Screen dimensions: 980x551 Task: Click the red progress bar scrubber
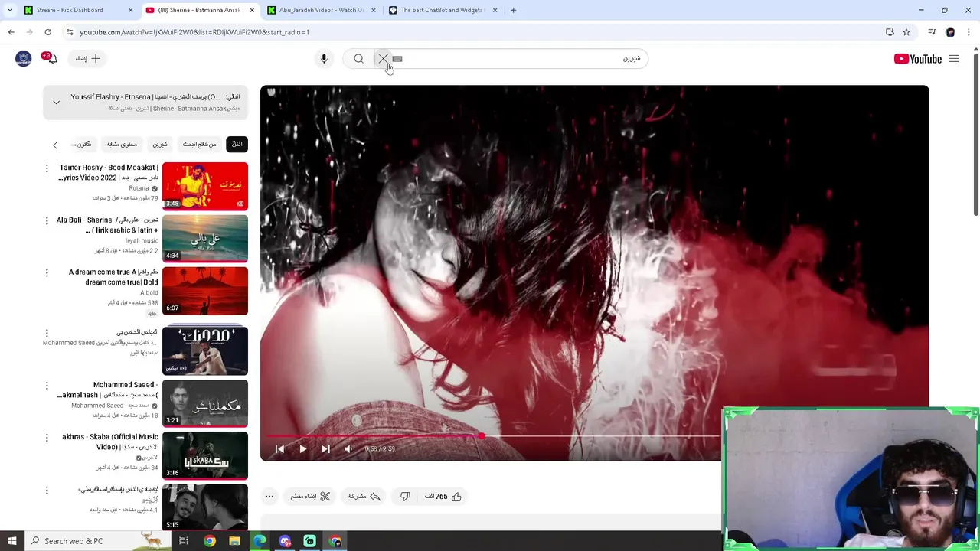[481, 436]
